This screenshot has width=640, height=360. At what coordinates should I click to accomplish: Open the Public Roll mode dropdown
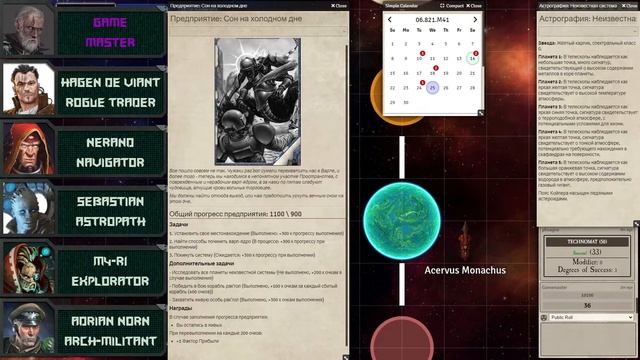[x=591, y=317]
